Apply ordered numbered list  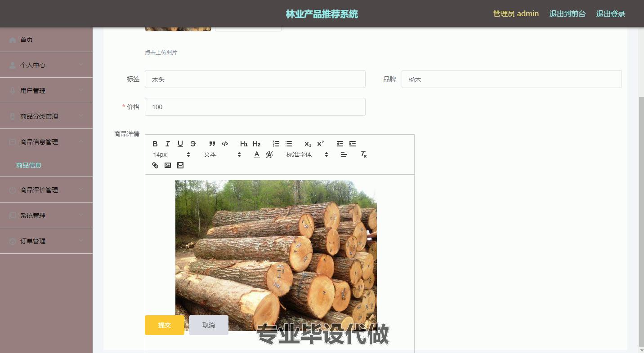pos(276,144)
